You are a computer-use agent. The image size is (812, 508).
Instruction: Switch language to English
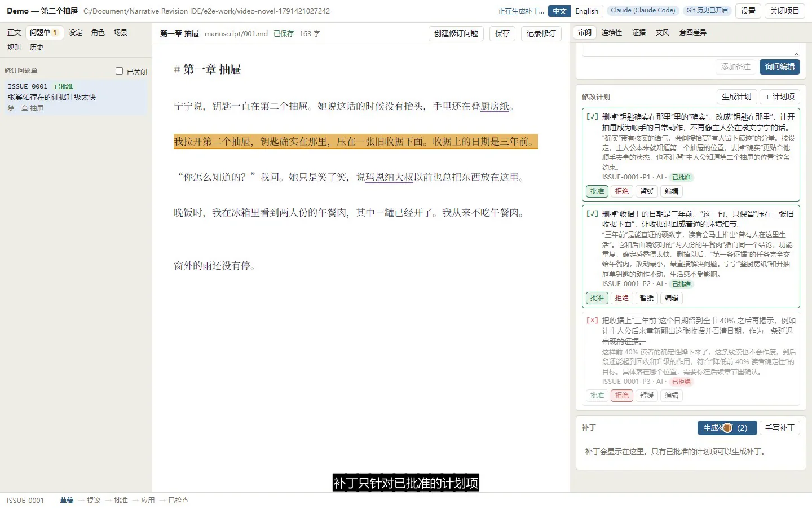(587, 11)
